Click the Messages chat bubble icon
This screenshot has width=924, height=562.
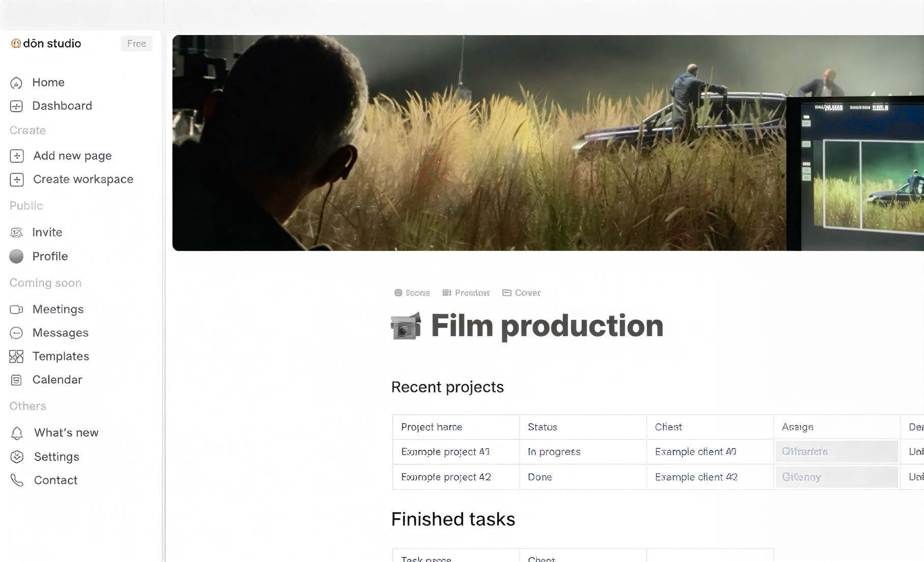(16, 333)
